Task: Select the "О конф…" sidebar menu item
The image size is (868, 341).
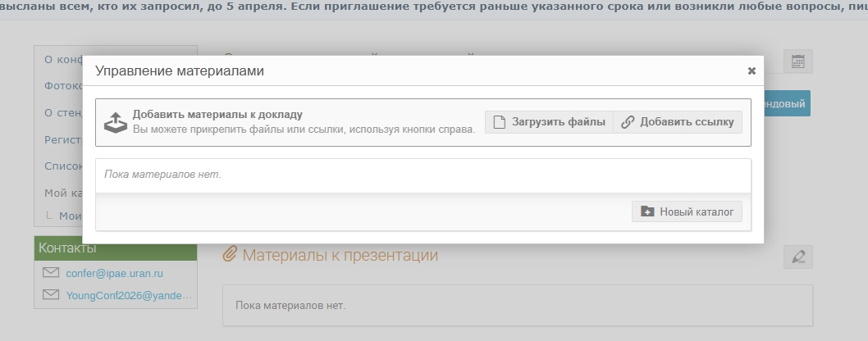Action: tap(62, 59)
